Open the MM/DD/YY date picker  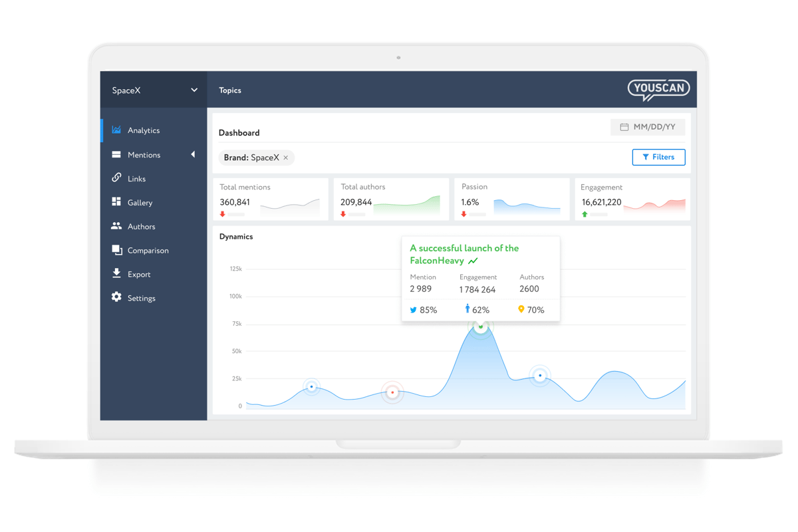(x=648, y=126)
